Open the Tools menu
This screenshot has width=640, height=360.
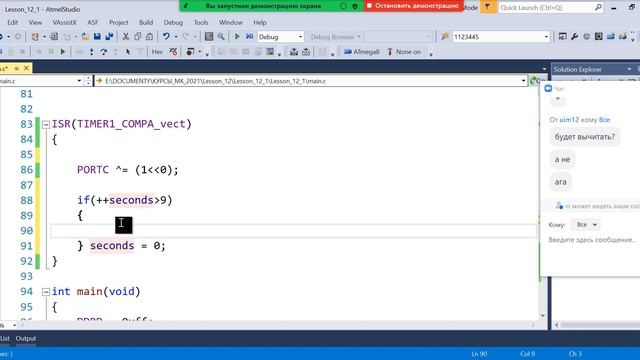click(x=201, y=22)
